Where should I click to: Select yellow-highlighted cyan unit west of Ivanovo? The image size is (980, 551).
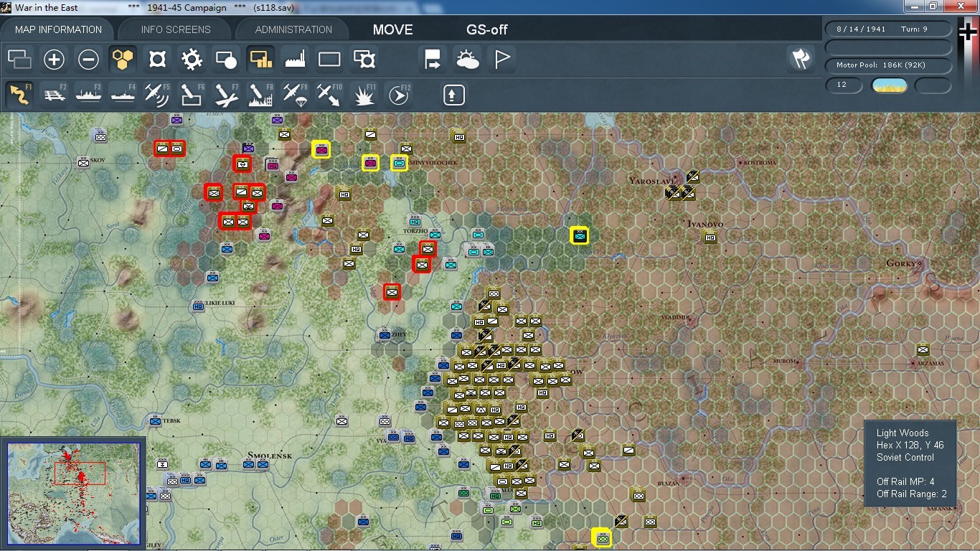pyautogui.click(x=580, y=235)
